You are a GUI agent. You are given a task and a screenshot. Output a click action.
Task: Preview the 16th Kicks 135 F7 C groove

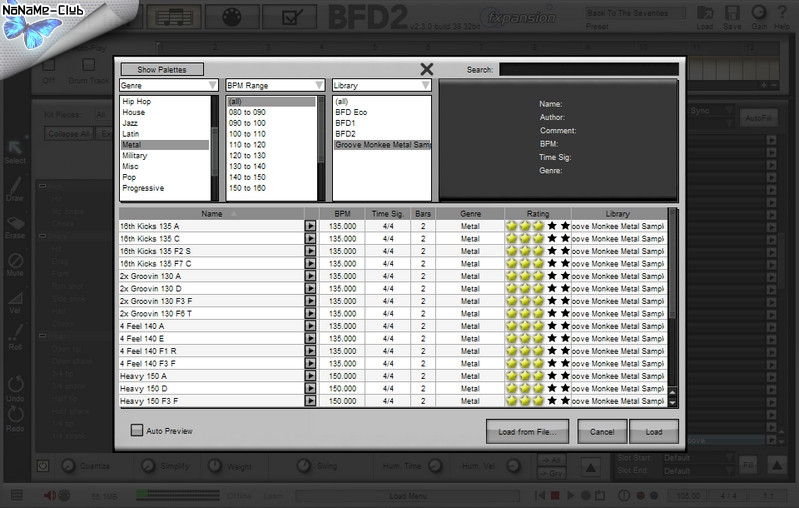point(310,264)
